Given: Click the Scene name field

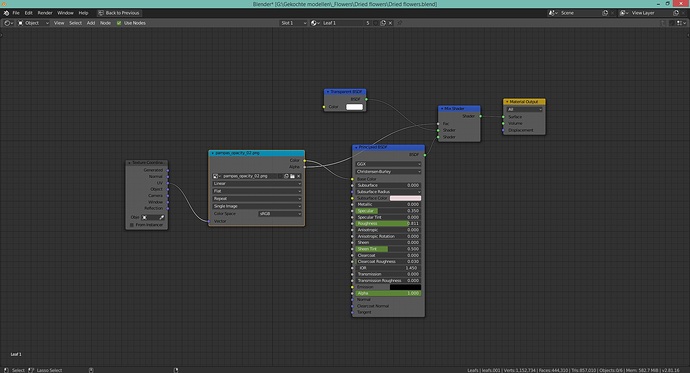Looking at the screenshot, I should pyautogui.click(x=580, y=13).
